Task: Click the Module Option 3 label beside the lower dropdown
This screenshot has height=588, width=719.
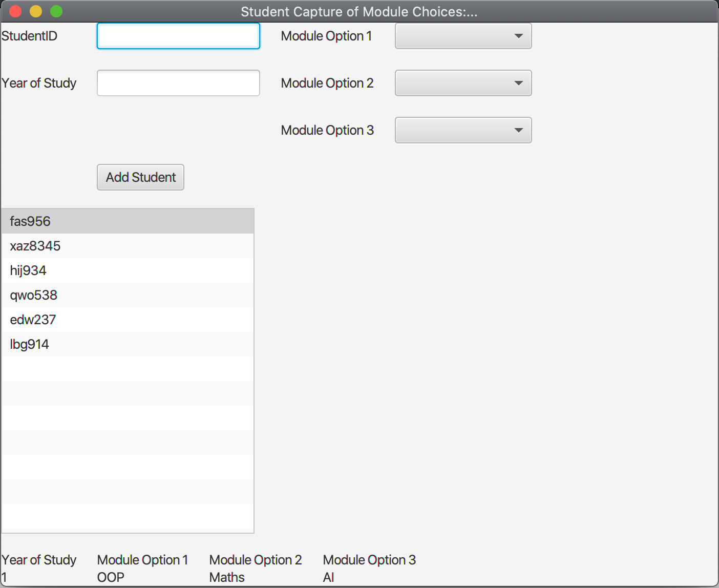Action: (x=327, y=130)
